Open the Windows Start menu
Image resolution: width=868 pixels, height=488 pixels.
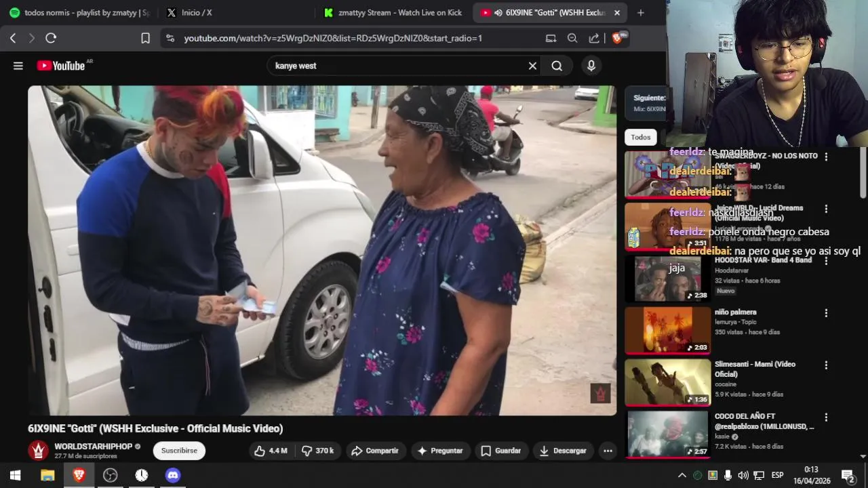(x=16, y=475)
